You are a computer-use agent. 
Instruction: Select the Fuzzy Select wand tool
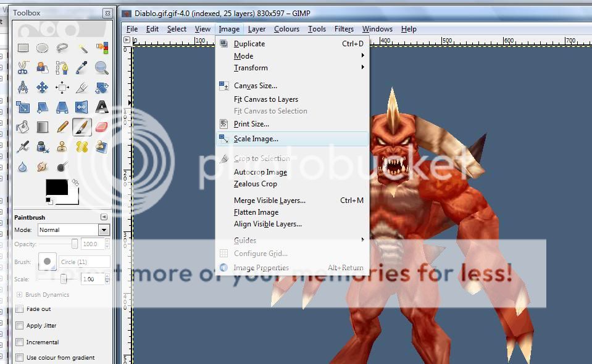(82, 48)
